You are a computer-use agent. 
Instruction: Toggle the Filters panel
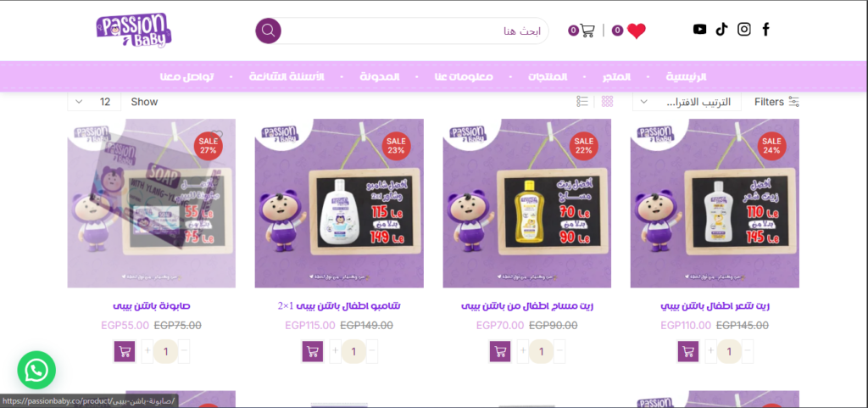coord(776,102)
